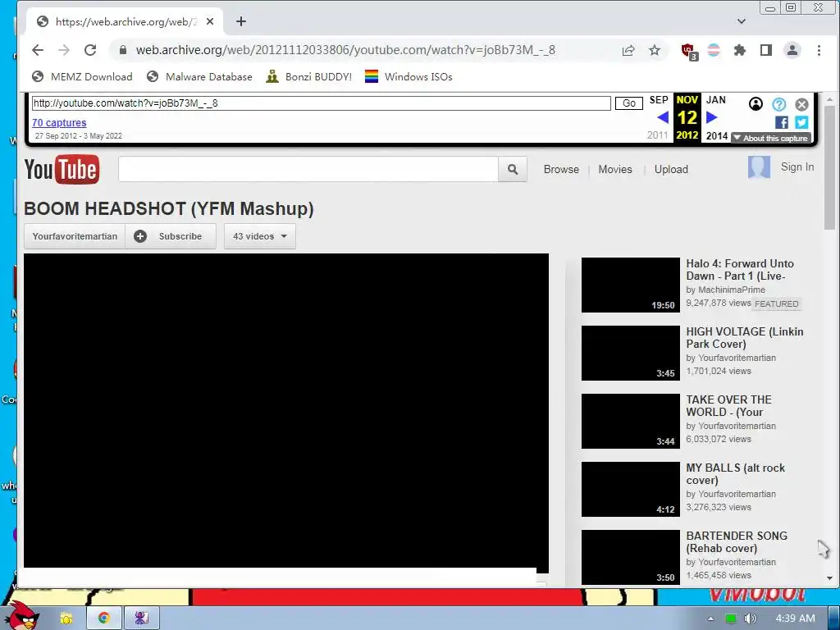Open BARTENDER SONG (Rehab cover) title
Image resolution: width=840 pixels, height=630 pixels.
coord(737,542)
